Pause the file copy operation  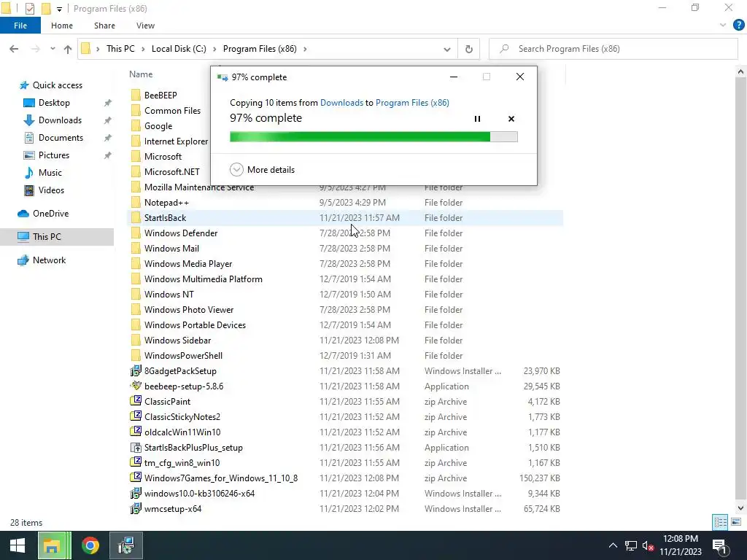click(477, 119)
